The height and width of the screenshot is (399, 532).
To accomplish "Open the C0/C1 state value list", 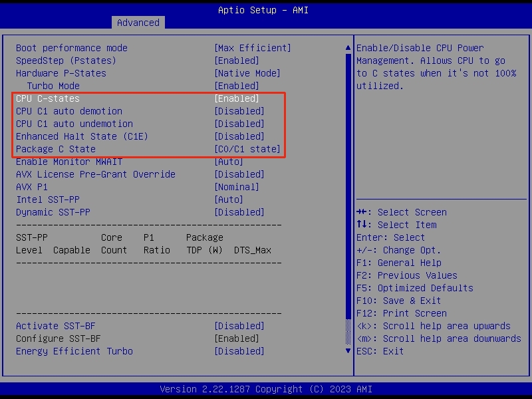I will tap(247, 149).
